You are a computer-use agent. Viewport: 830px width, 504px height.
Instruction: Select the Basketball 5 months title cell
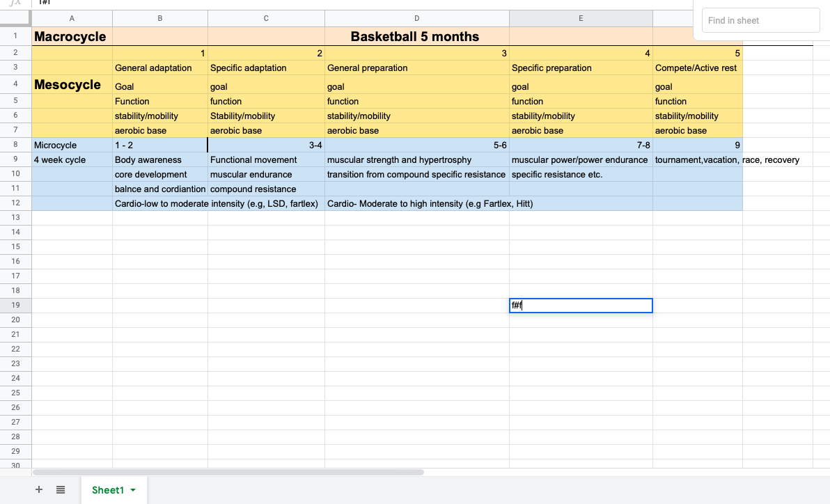416,36
